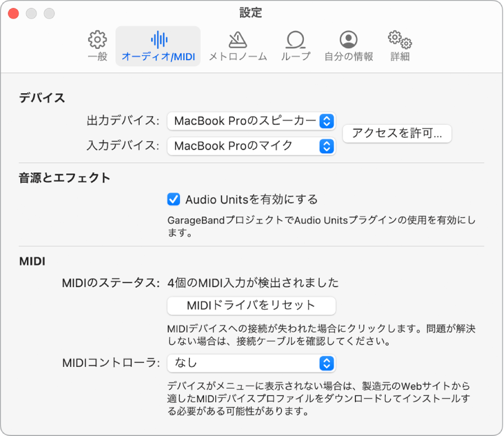Open the メトロノーム settings pane

tap(237, 46)
